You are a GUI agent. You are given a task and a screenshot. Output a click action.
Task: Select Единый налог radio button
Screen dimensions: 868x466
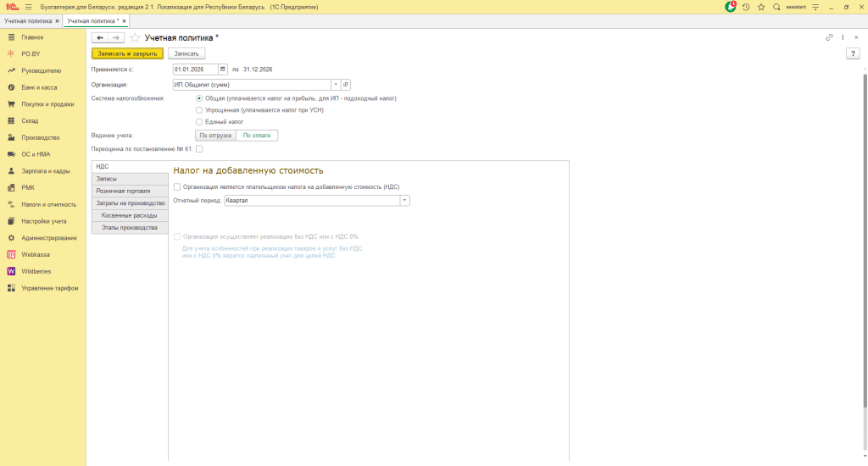tap(199, 122)
